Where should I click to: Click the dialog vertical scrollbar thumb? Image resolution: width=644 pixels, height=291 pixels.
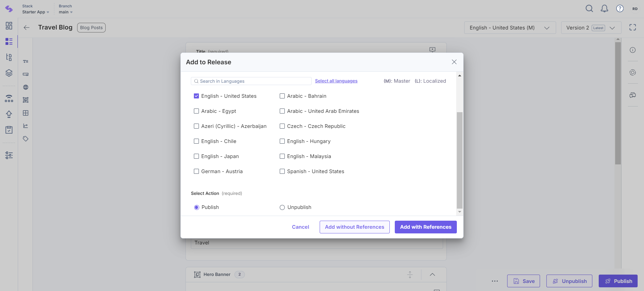460,160
